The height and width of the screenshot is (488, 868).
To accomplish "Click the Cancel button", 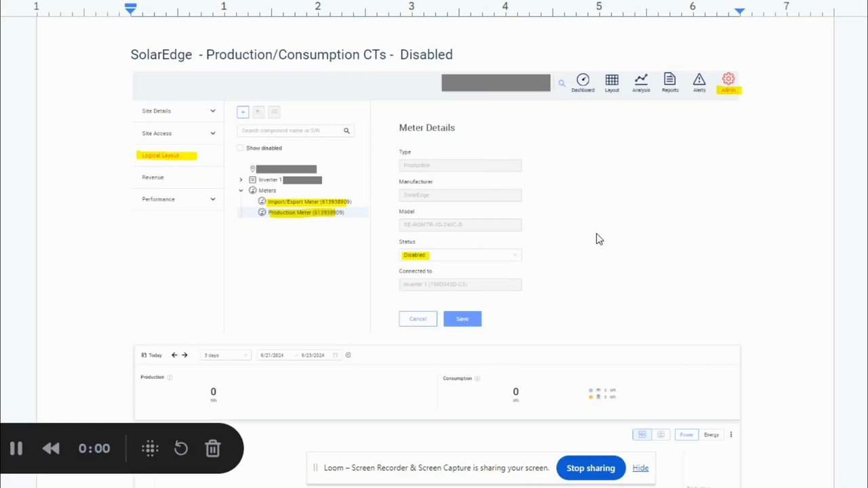I will (x=418, y=319).
